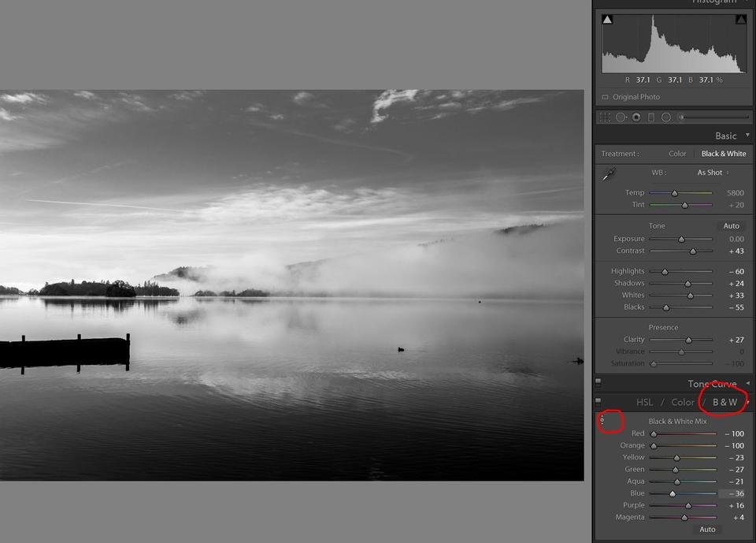Click the Exposure slider handle

(681, 239)
